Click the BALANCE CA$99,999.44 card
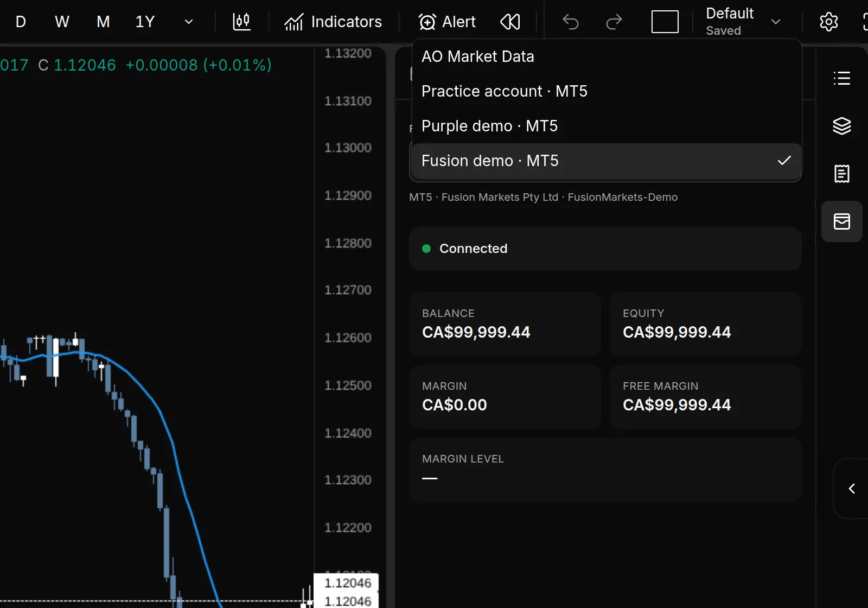868x608 pixels. 505,324
